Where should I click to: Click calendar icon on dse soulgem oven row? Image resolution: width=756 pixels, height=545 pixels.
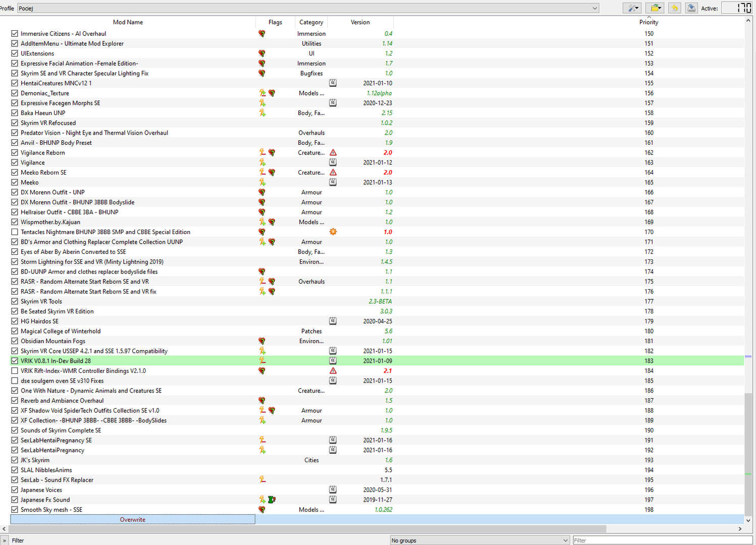click(x=333, y=380)
